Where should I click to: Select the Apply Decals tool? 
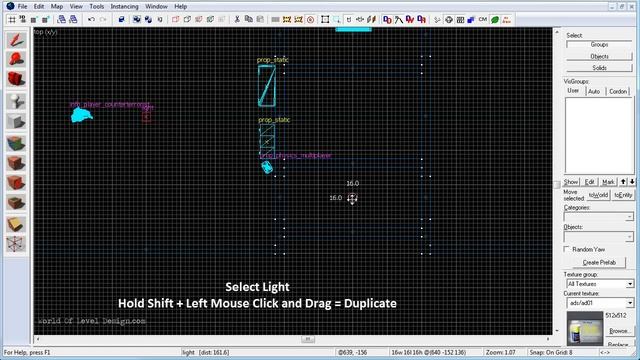pos(16,182)
